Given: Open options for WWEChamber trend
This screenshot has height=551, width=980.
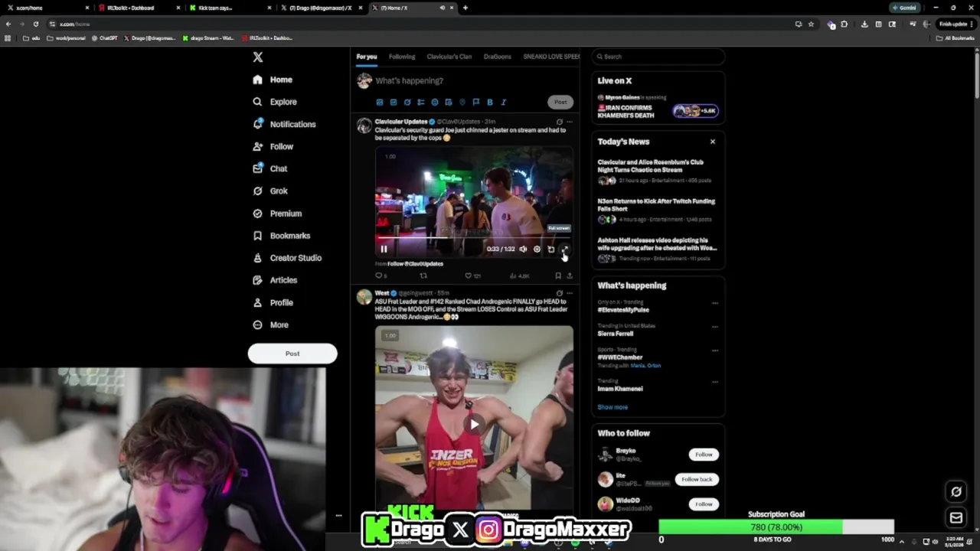Looking at the screenshot, I should pyautogui.click(x=715, y=350).
